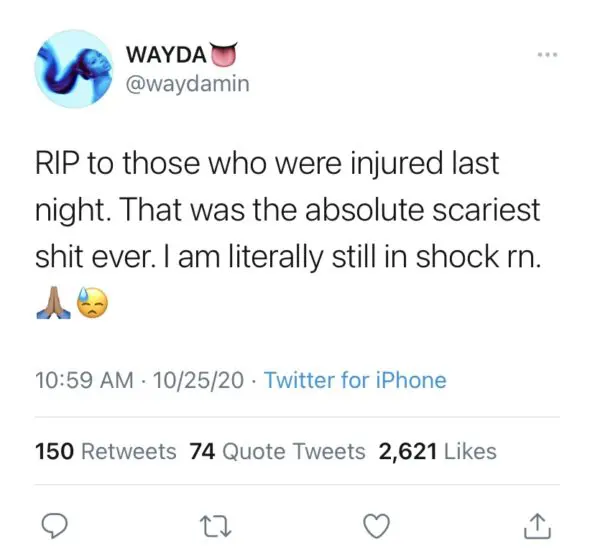This screenshot has height=559, width=595.
Task: View the 150 Retweets list
Action: (105, 451)
